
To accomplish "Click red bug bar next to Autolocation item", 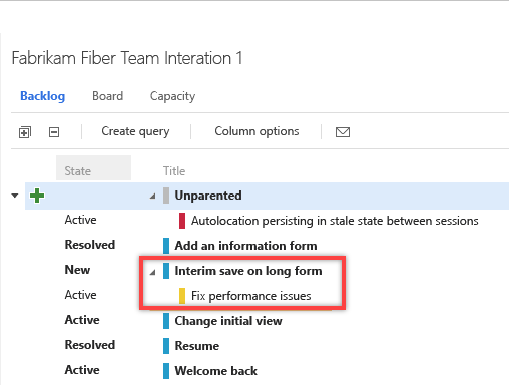I will [182, 221].
